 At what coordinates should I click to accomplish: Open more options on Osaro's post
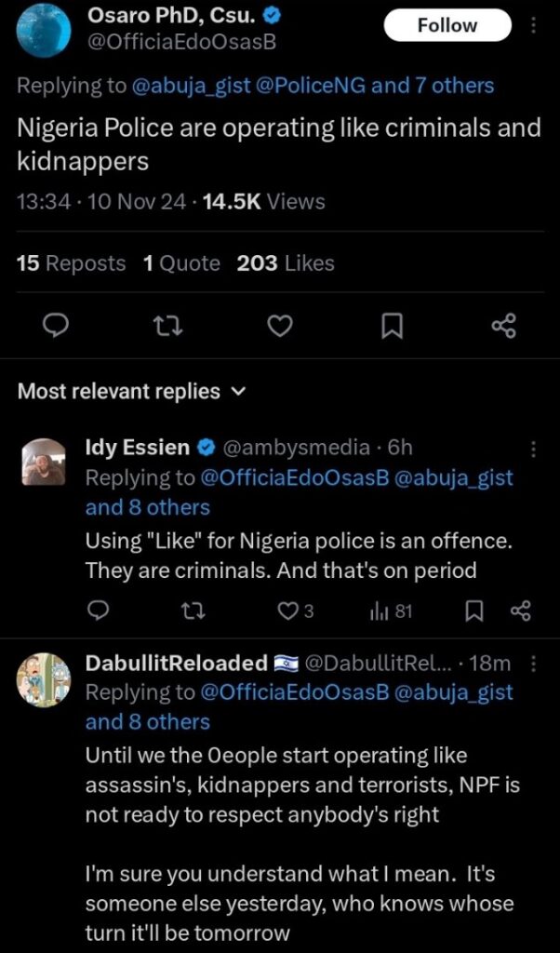(534, 26)
